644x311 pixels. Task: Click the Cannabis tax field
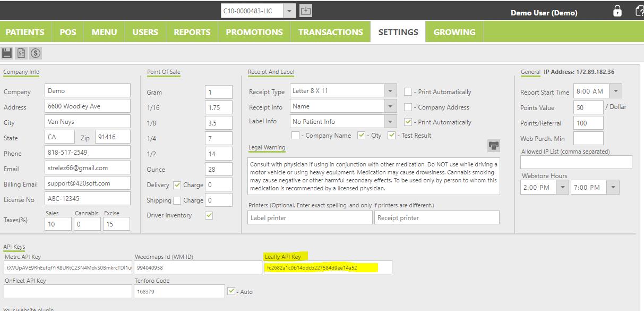(x=87, y=224)
